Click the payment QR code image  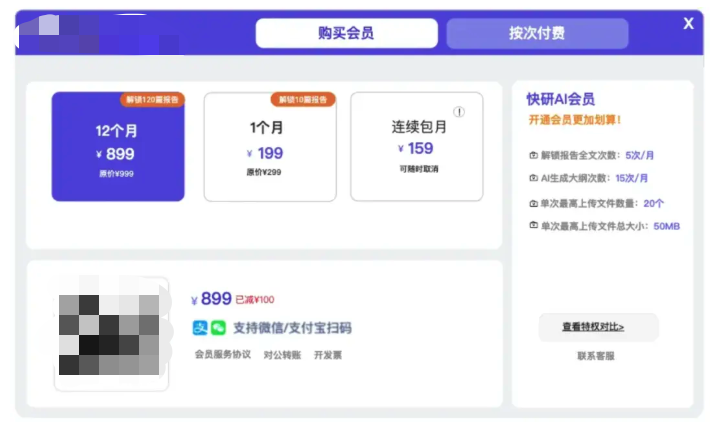coord(111,334)
